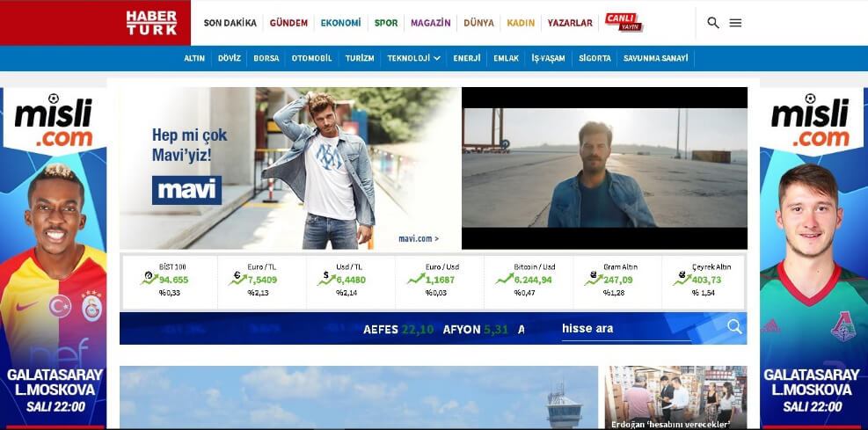The image size is (868, 430).
Task: Go to the Ekonomi section
Action: click(340, 23)
